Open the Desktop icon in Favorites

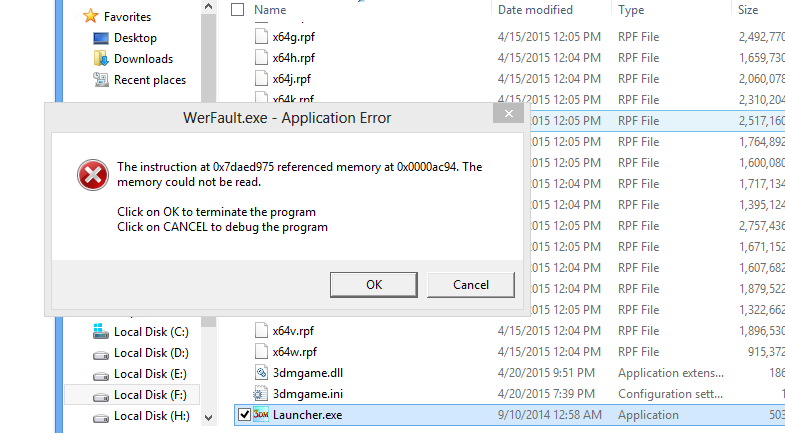(x=101, y=38)
